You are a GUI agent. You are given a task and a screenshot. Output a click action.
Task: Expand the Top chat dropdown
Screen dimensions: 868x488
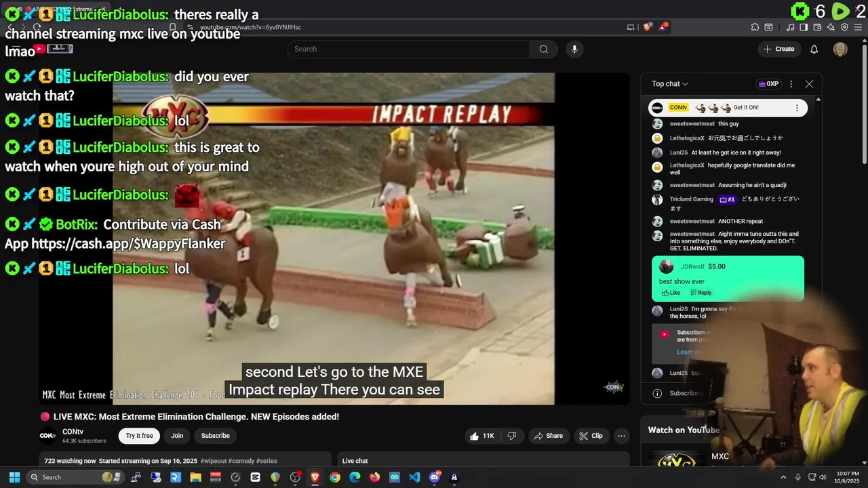(x=670, y=84)
